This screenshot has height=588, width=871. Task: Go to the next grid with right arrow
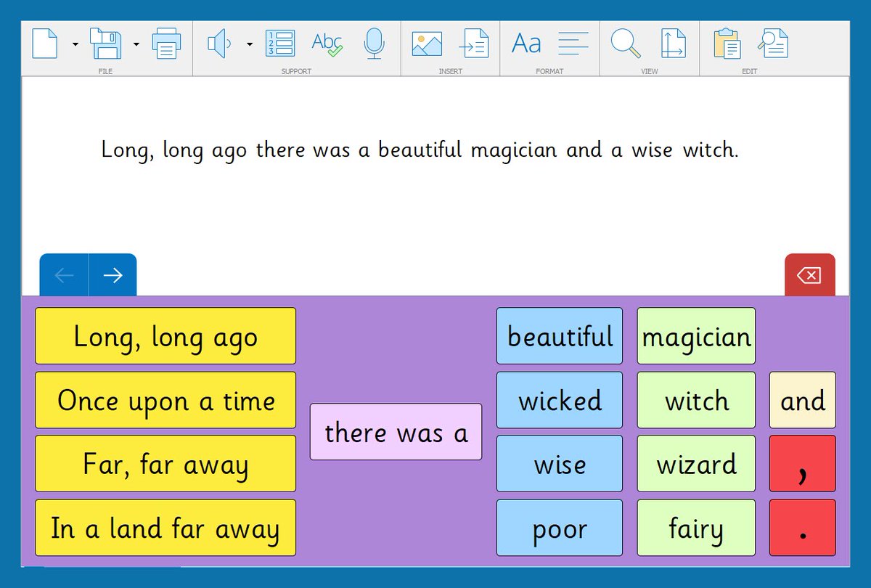113,275
